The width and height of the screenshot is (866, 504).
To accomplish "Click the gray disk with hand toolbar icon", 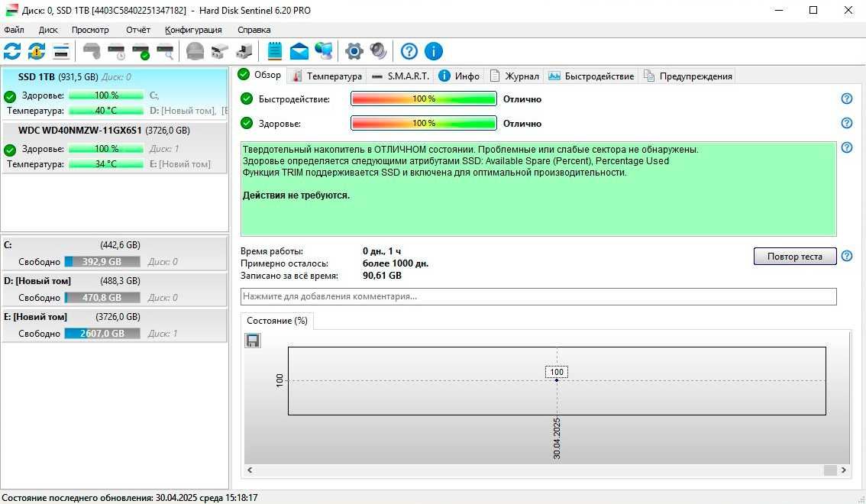I will 92,51.
